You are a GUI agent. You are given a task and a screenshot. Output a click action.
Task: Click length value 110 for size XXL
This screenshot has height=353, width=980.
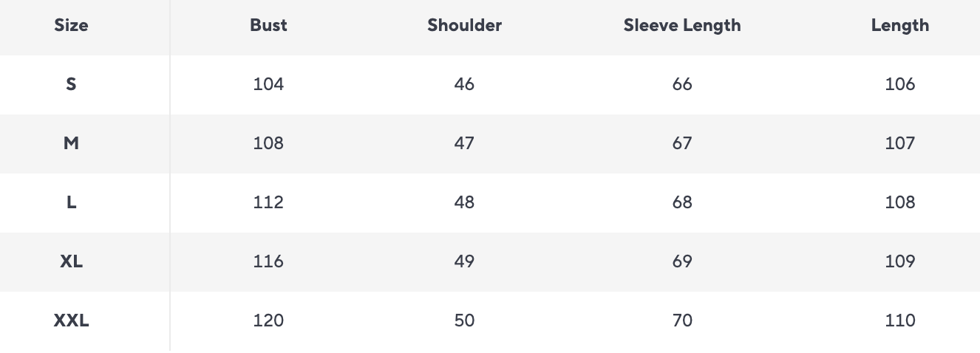899,321
